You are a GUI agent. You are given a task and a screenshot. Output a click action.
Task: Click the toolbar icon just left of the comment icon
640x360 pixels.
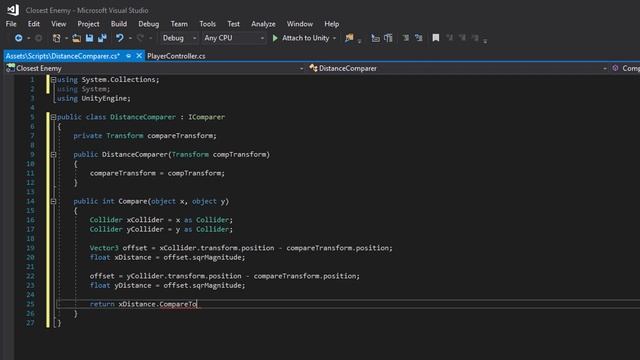point(375,38)
